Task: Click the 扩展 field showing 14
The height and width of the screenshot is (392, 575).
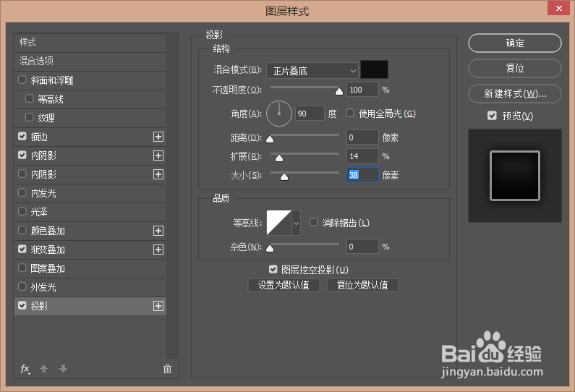Action: coord(362,155)
